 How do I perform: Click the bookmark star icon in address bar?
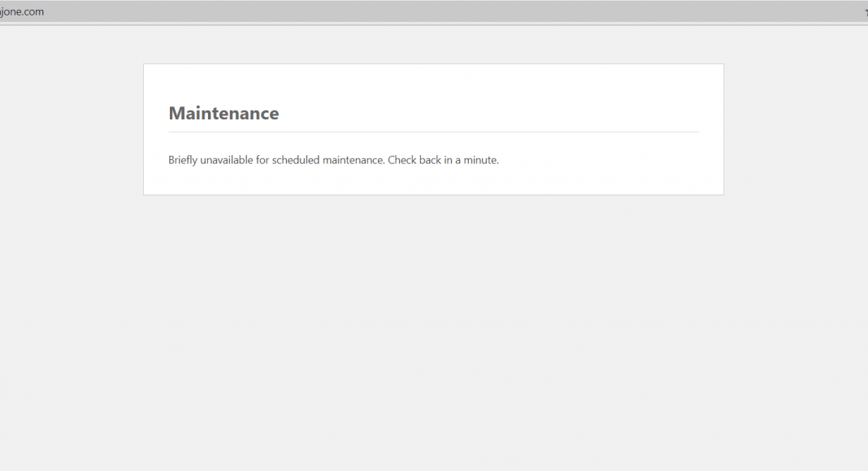coord(865,12)
